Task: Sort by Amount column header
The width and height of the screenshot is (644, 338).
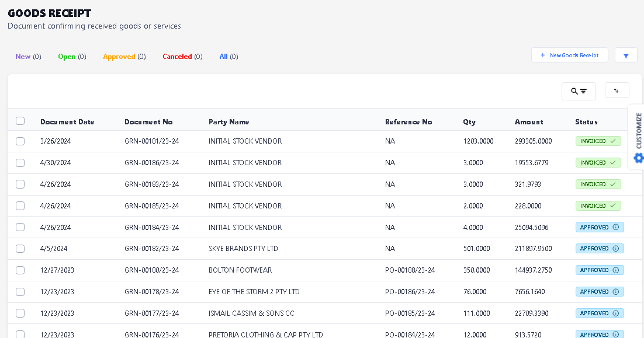Action: (529, 122)
